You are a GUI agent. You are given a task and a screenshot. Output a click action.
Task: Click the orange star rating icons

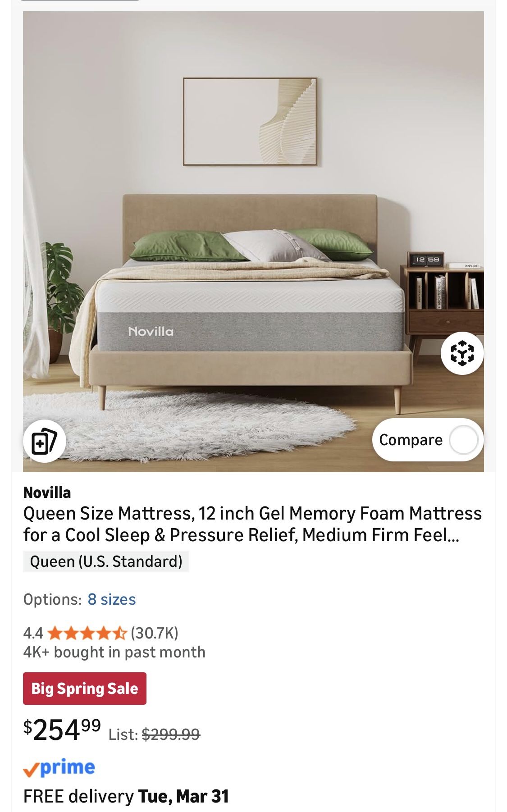87,633
